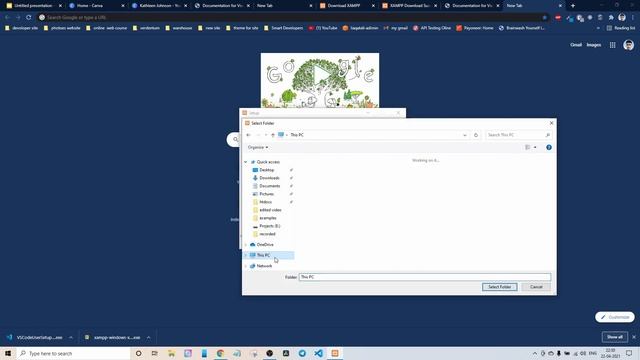Go up one folder level in dialog

273,135
